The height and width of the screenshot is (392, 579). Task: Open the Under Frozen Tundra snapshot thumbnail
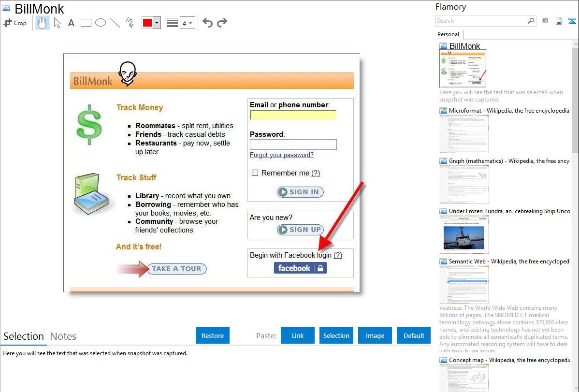point(464,234)
